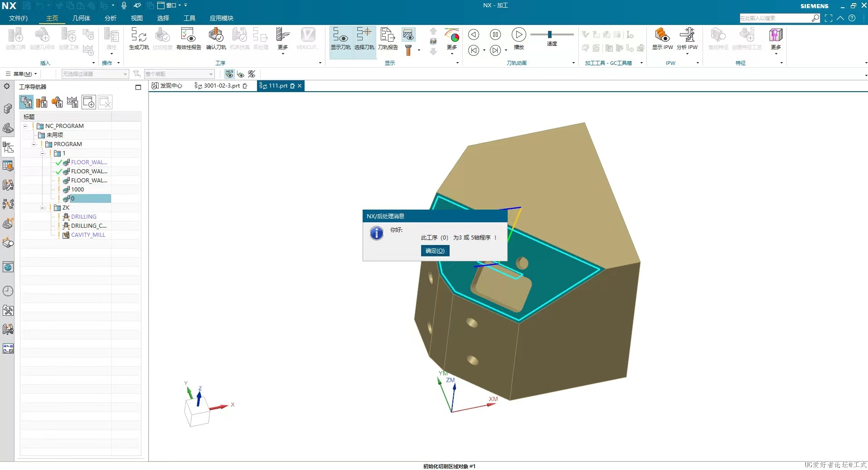
Task: Click the voice microphone icon in the quick access bar
Action: click(x=124, y=5)
